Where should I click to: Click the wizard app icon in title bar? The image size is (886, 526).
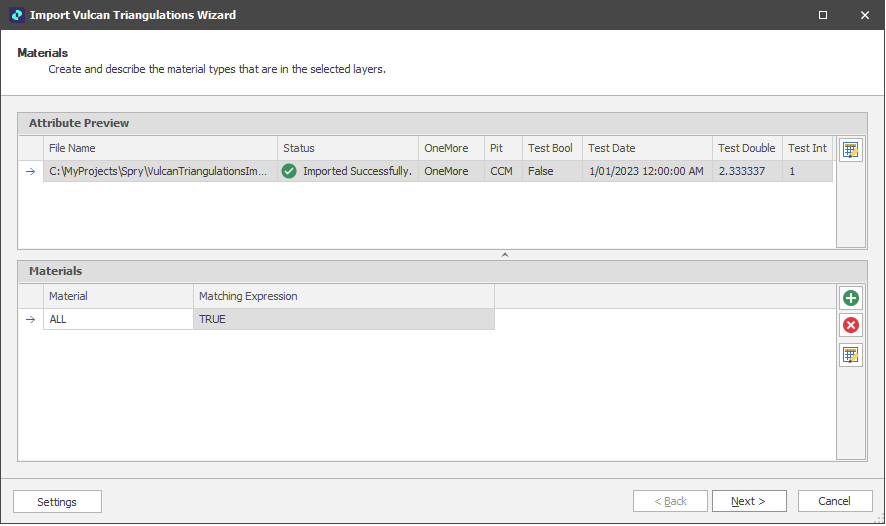click(x=15, y=15)
